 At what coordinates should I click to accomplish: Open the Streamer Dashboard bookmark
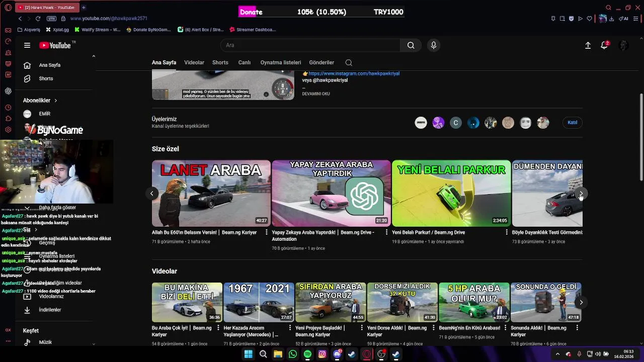coord(252,30)
